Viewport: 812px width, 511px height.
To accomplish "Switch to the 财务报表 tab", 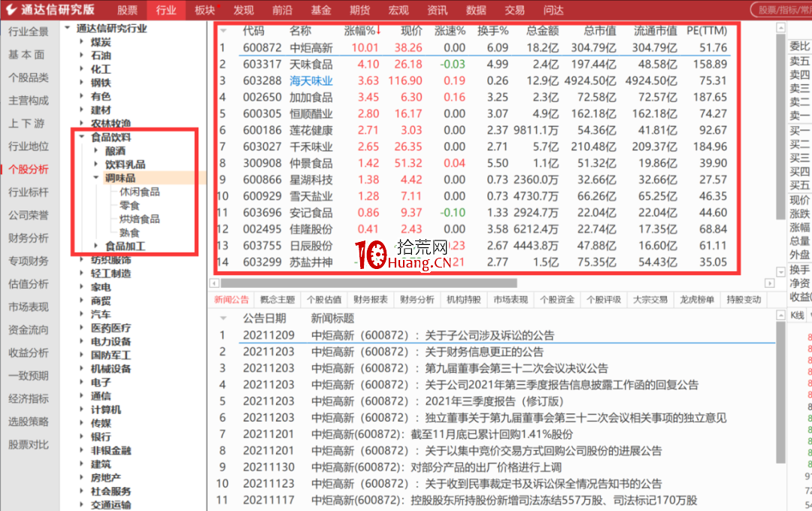I will (x=371, y=299).
